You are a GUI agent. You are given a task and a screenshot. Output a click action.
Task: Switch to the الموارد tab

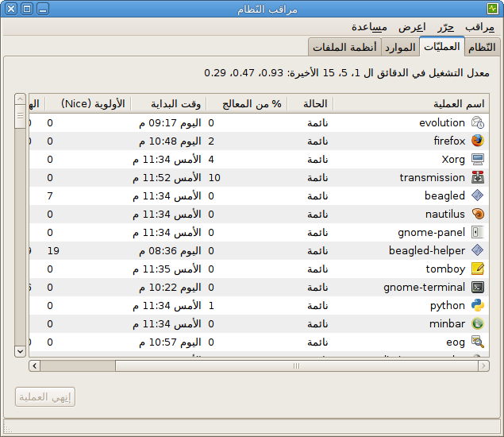click(x=400, y=47)
